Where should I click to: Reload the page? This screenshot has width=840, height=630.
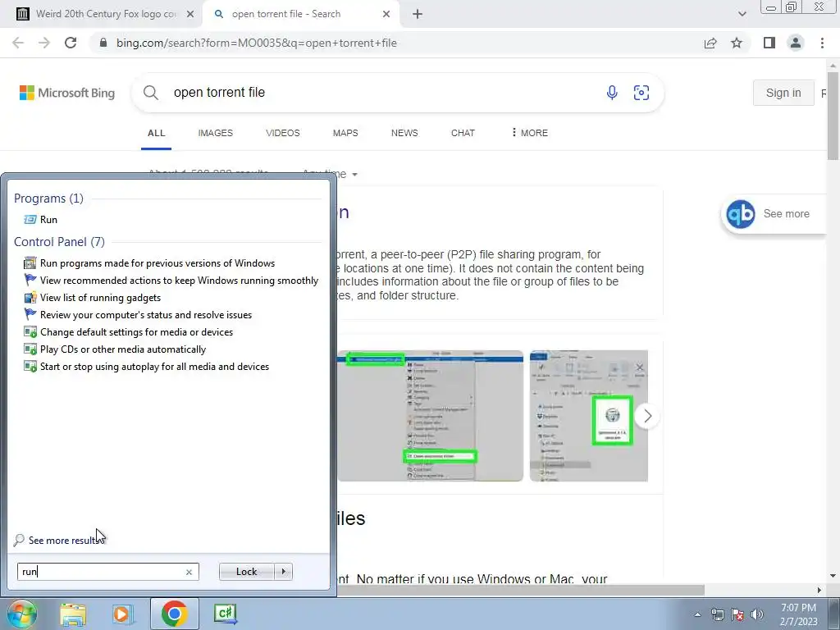click(x=71, y=43)
